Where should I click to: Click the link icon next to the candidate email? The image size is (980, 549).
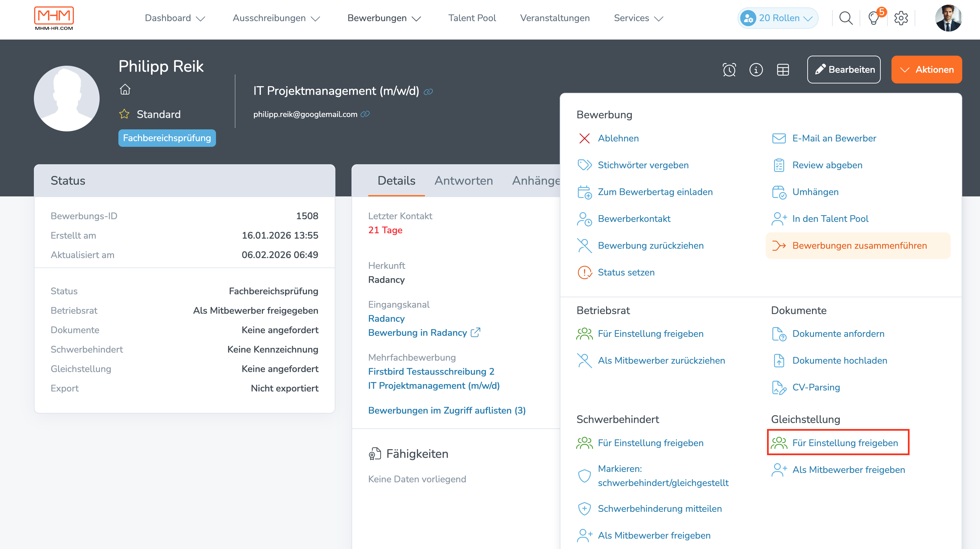(366, 114)
